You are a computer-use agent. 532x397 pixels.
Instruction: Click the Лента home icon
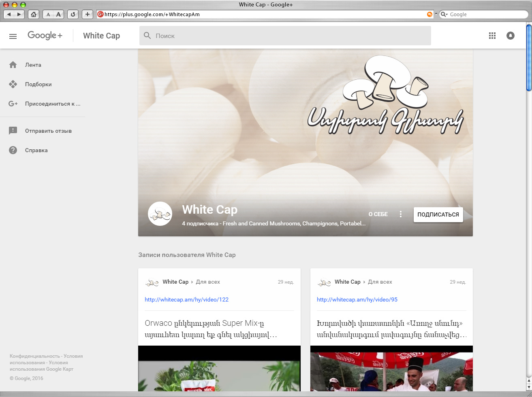tap(13, 65)
